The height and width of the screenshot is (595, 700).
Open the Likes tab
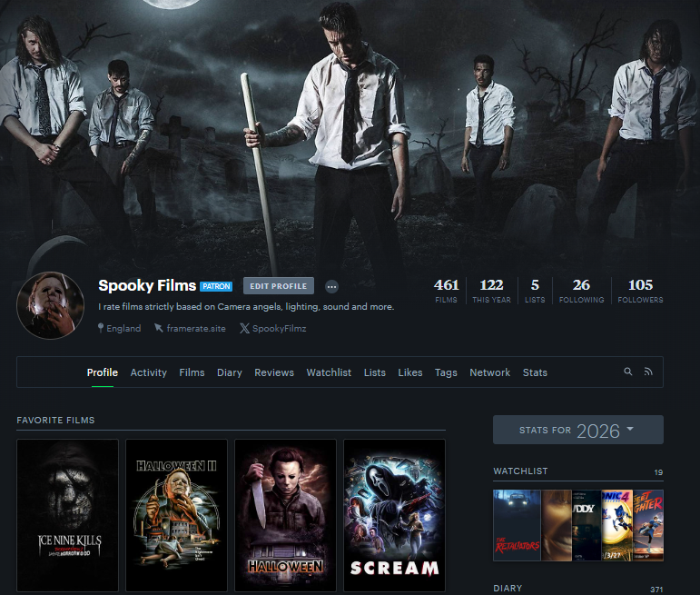tap(409, 372)
